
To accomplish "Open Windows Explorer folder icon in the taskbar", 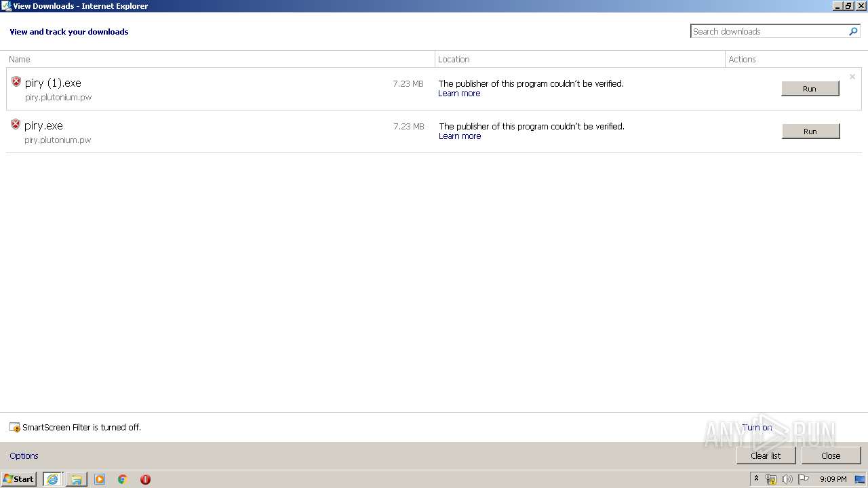I will tap(76, 479).
